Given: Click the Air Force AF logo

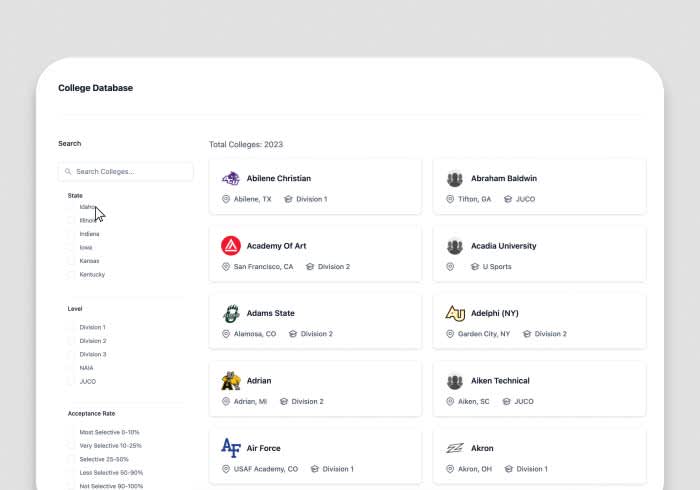Looking at the screenshot, I should click(231, 448).
